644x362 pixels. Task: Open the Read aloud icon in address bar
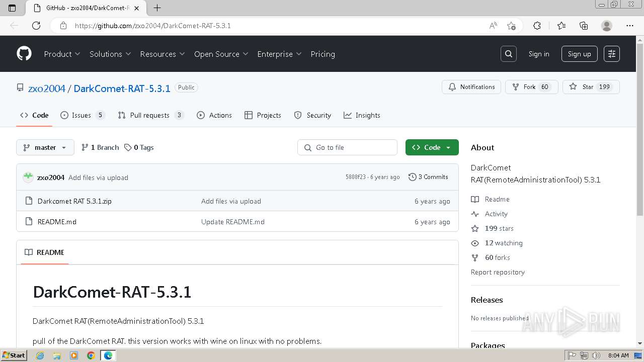coord(493,26)
